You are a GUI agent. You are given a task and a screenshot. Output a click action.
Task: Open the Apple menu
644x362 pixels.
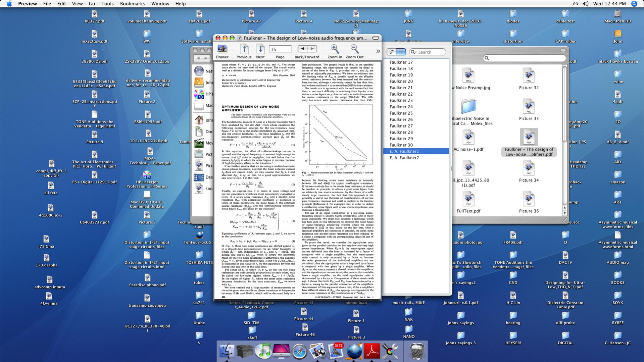(x=9, y=4)
